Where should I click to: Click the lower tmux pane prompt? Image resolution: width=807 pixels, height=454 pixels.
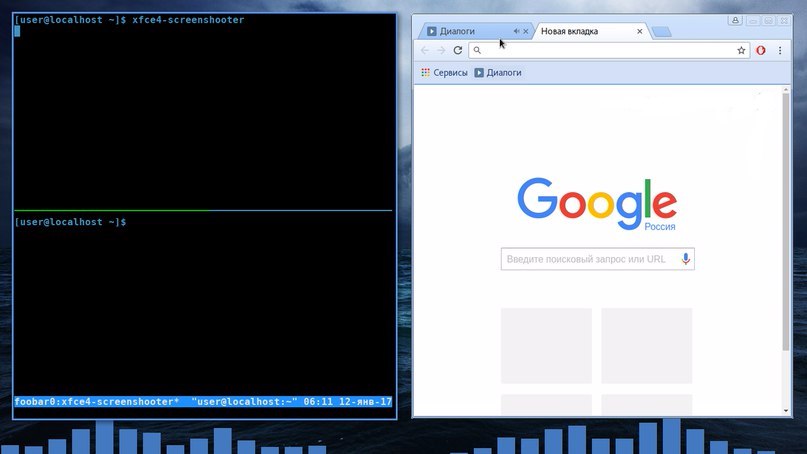[71, 222]
